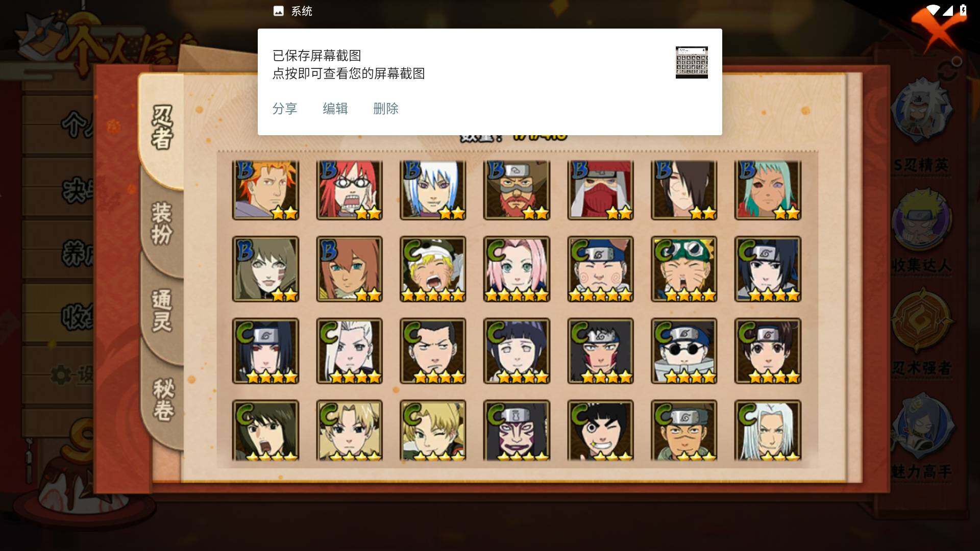The height and width of the screenshot is (551, 980).
Task: Select the red-haired glasses ninja portrait
Action: coord(349,190)
